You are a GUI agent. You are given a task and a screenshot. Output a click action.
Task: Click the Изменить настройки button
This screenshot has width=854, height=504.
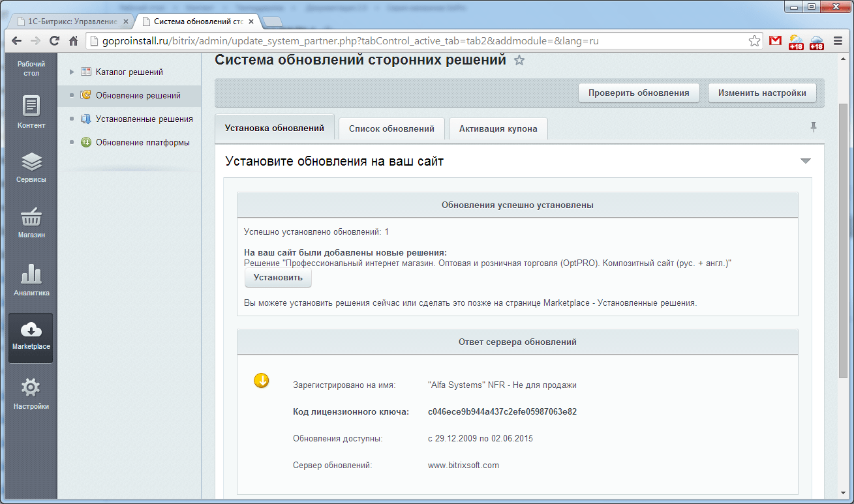762,93
